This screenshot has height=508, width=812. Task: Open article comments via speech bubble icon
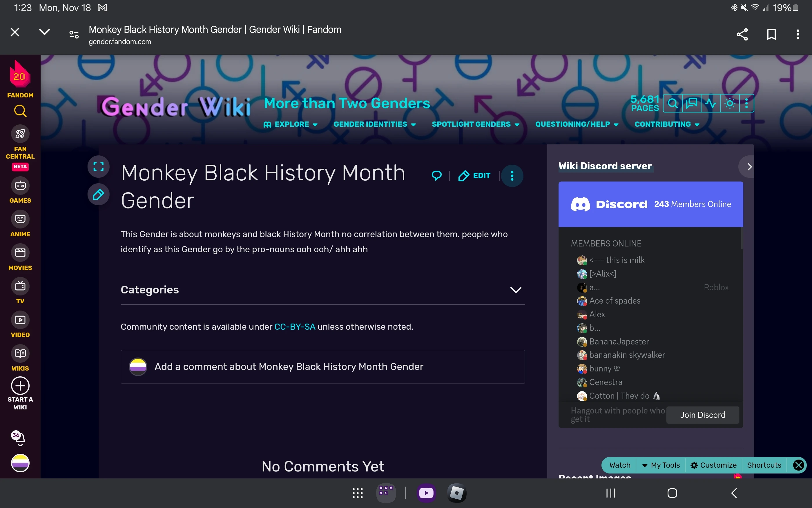click(436, 175)
